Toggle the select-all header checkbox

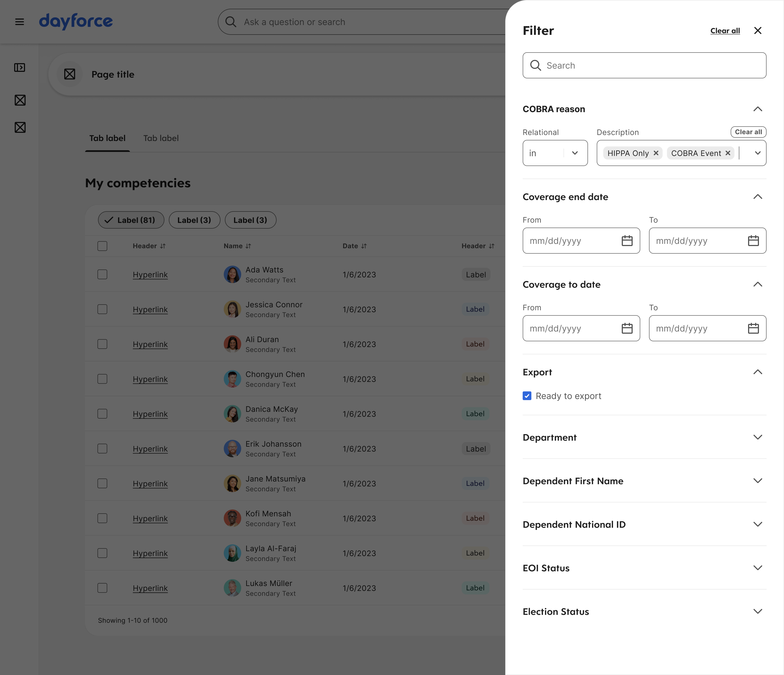pos(102,246)
